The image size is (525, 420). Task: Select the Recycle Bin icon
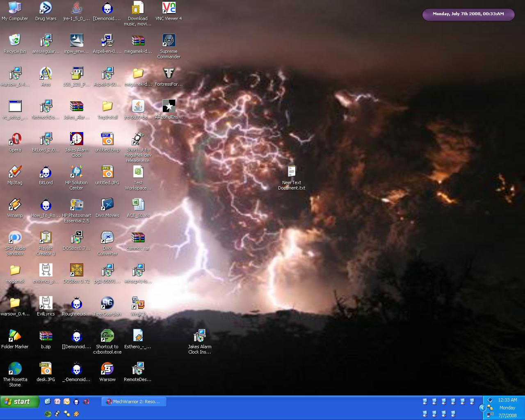(15, 41)
